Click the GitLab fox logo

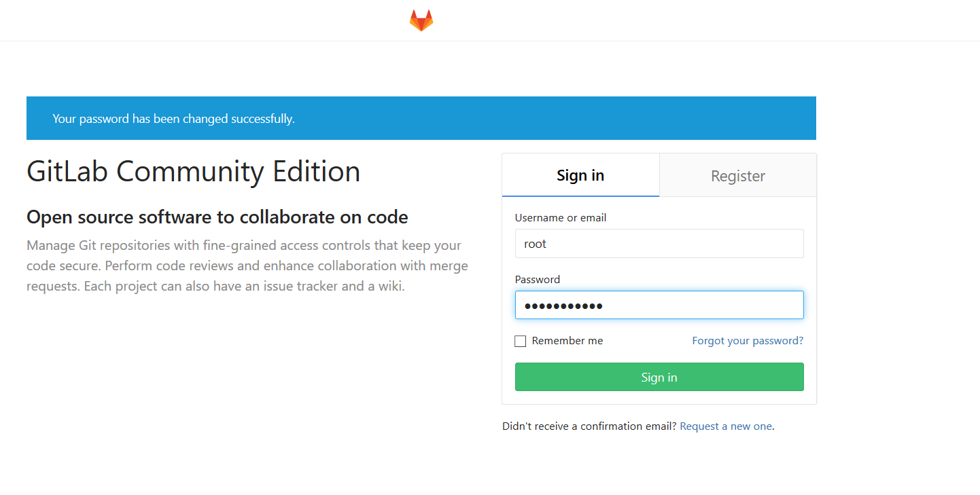(x=421, y=20)
